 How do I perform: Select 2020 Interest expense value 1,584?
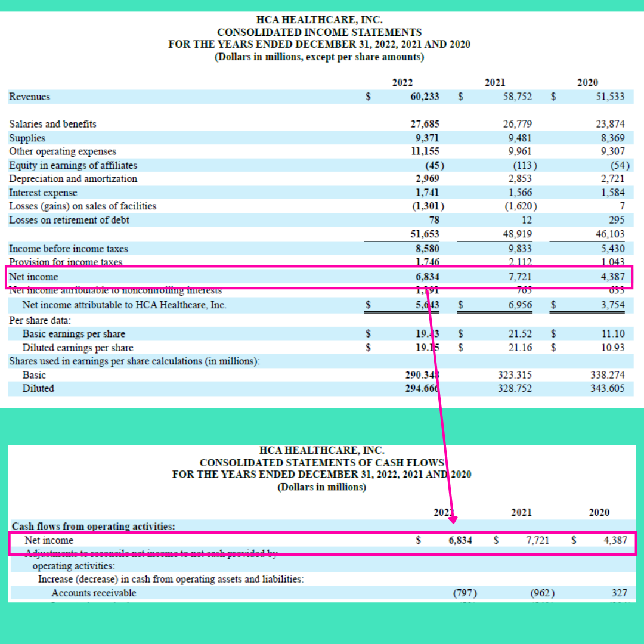tap(613, 193)
